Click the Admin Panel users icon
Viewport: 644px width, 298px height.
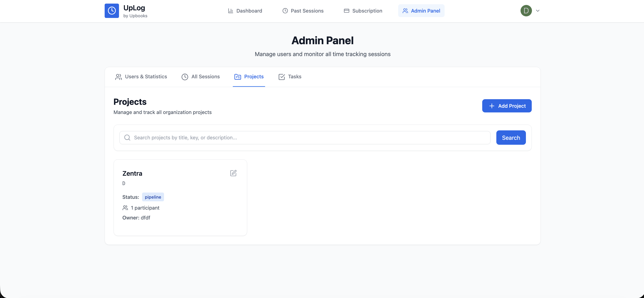406,11
